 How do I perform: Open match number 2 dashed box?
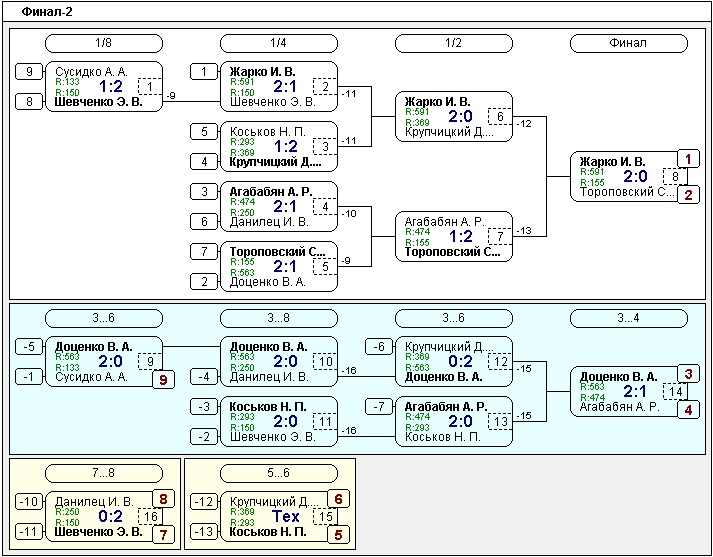pos(325,86)
